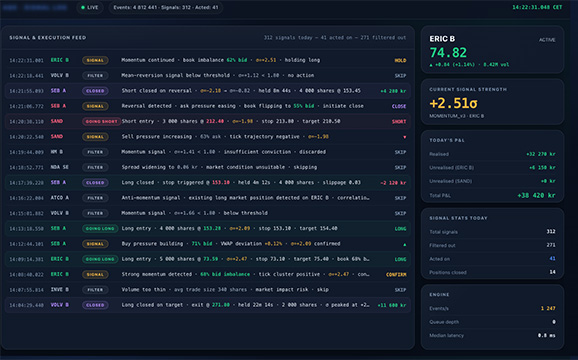
Task: Open the Mean-reversion signal below threshold message
Action: click(217, 76)
